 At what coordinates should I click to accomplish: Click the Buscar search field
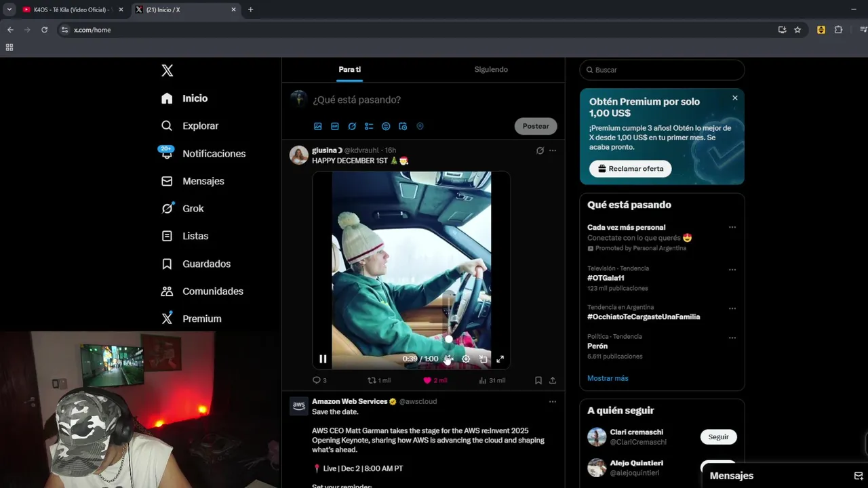[x=662, y=70]
